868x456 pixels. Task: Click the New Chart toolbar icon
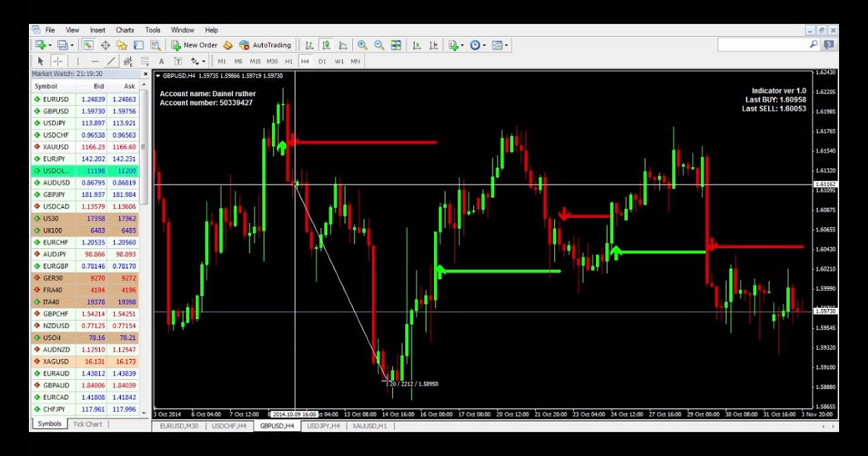click(x=40, y=45)
